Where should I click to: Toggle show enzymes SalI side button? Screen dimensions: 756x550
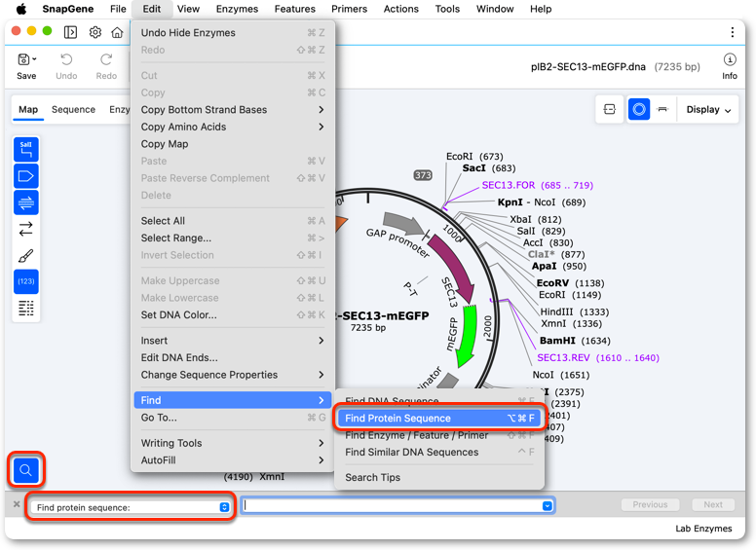click(x=26, y=149)
